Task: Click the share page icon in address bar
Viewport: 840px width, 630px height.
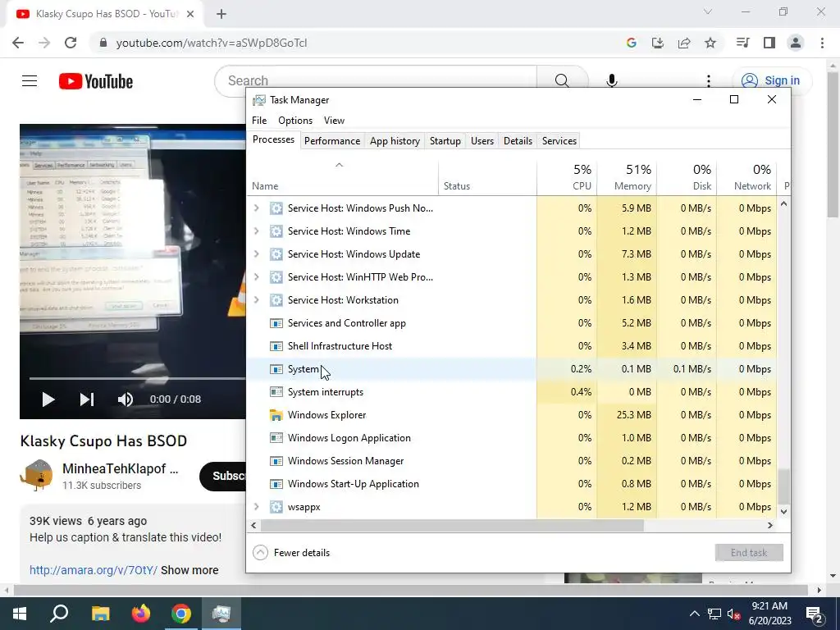Action: pyautogui.click(x=684, y=43)
